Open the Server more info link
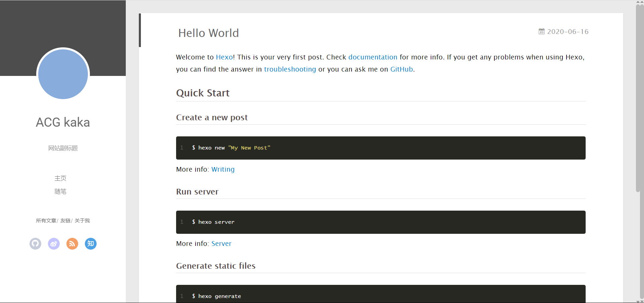 (221, 244)
